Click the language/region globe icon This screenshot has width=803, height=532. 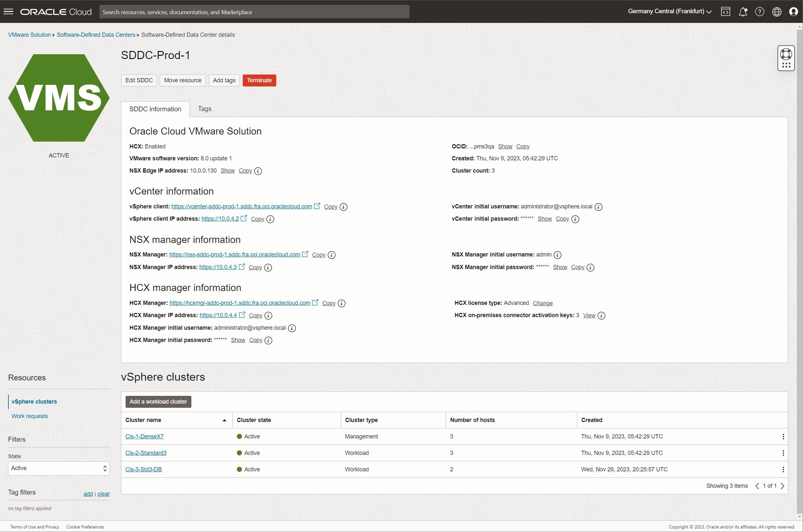pos(778,11)
